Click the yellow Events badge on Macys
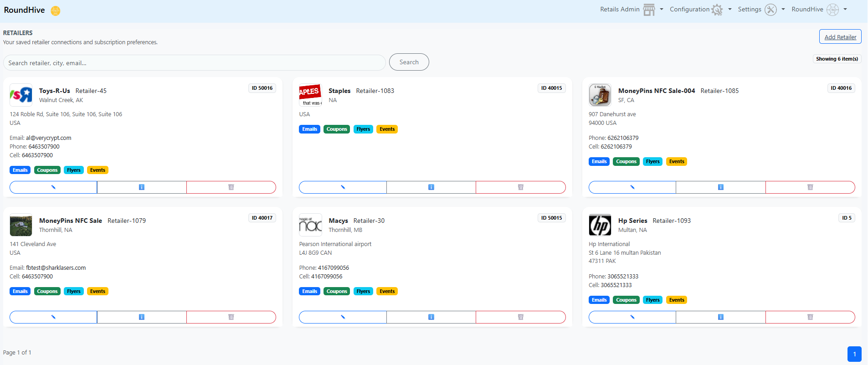 coord(387,292)
